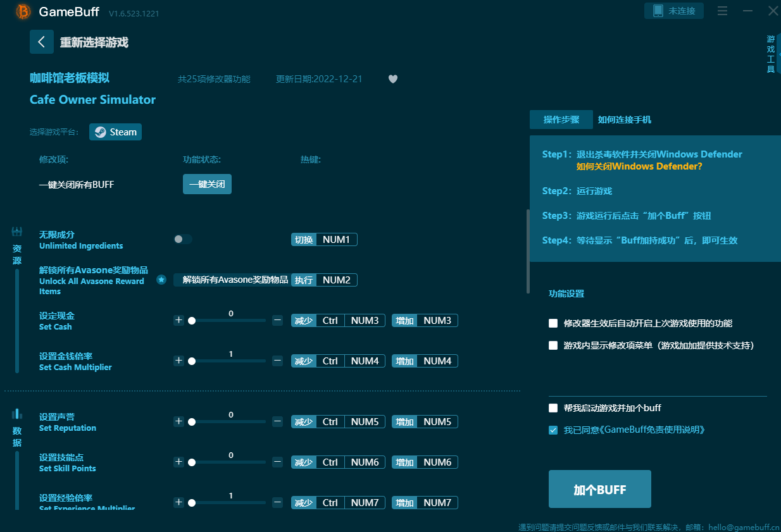Click the cheat list vertical scrollbar

(x=528, y=251)
